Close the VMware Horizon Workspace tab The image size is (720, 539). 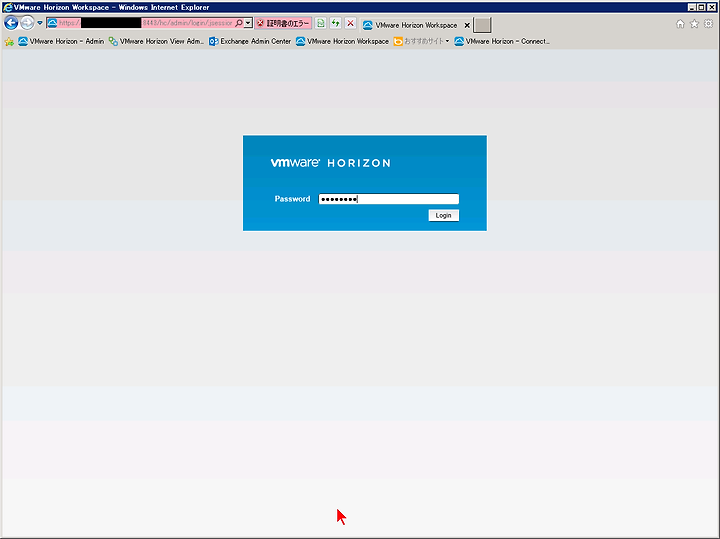point(467,25)
